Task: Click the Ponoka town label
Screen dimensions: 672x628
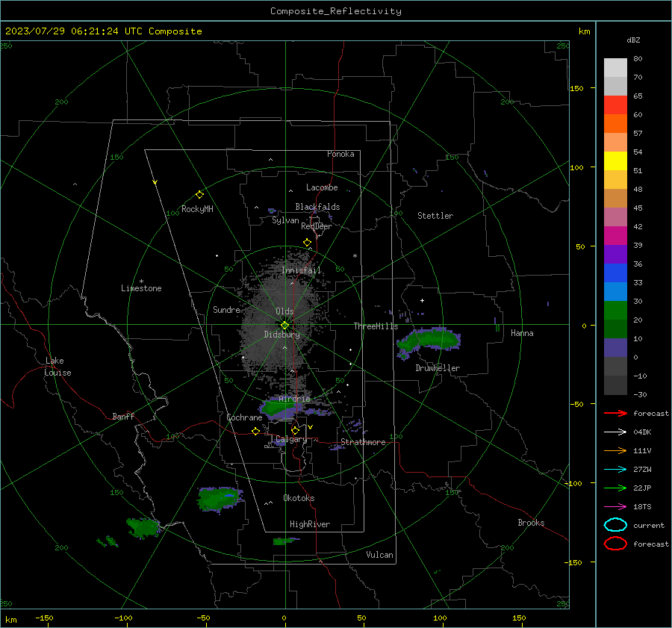Action: (340, 154)
